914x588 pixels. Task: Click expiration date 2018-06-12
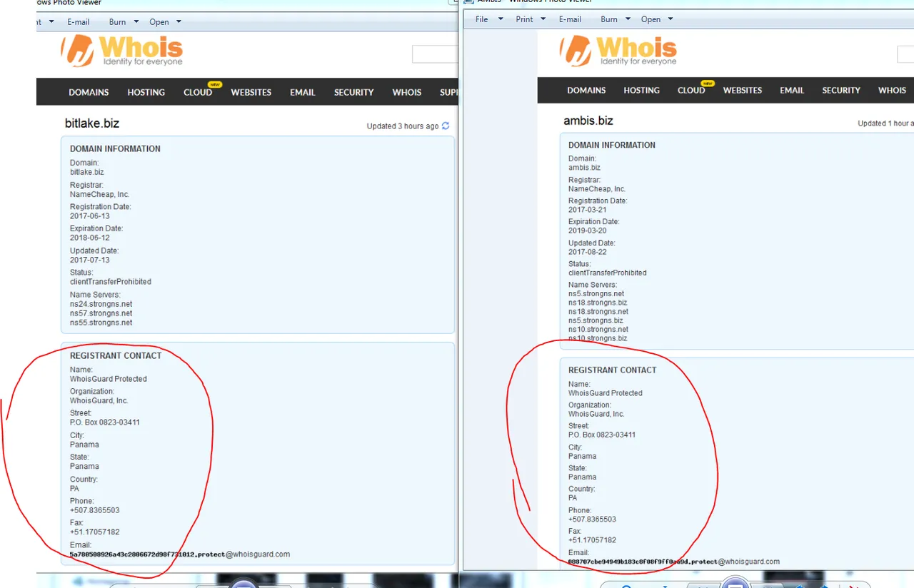coord(90,238)
